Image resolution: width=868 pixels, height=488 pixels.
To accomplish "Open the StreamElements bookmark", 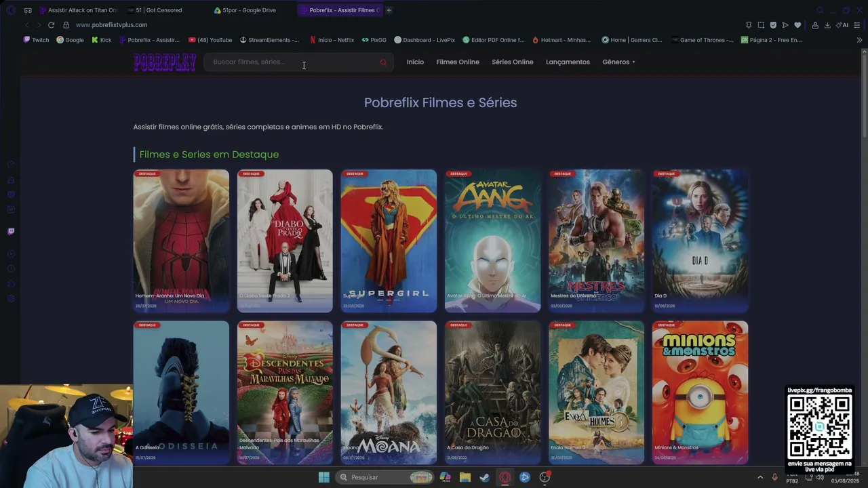I will pos(269,40).
